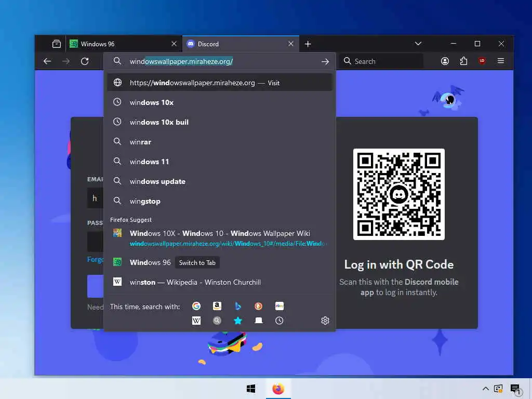532x399 pixels.
Task: Open the notification center in the taskbar
Action: pyautogui.click(x=515, y=389)
